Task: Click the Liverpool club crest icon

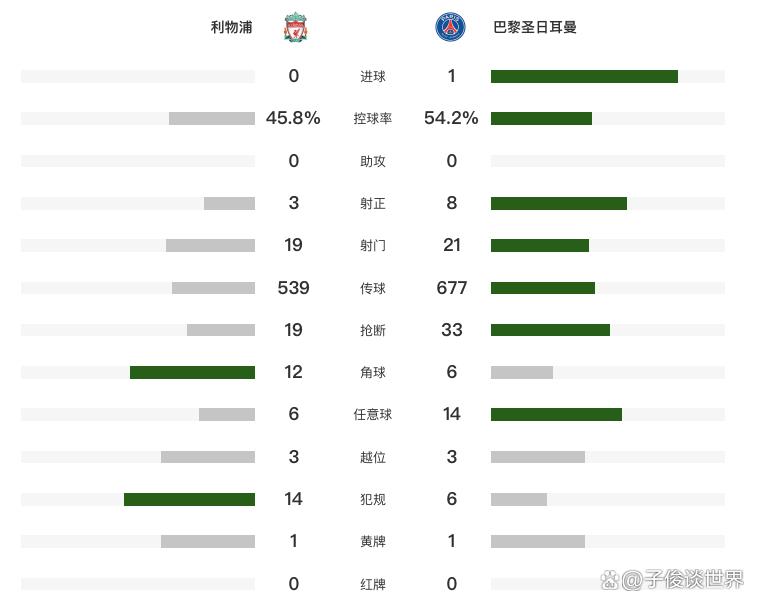Action: [x=295, y=27]
